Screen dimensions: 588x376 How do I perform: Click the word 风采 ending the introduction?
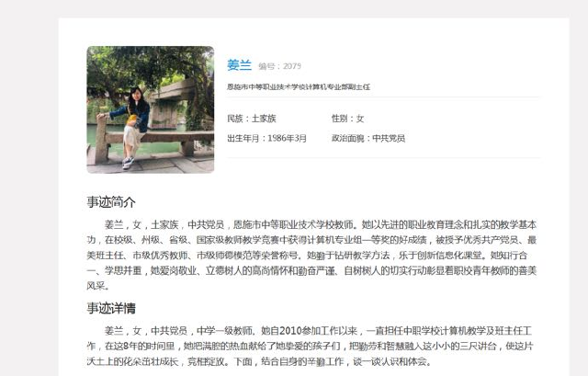tap(96, 286)
